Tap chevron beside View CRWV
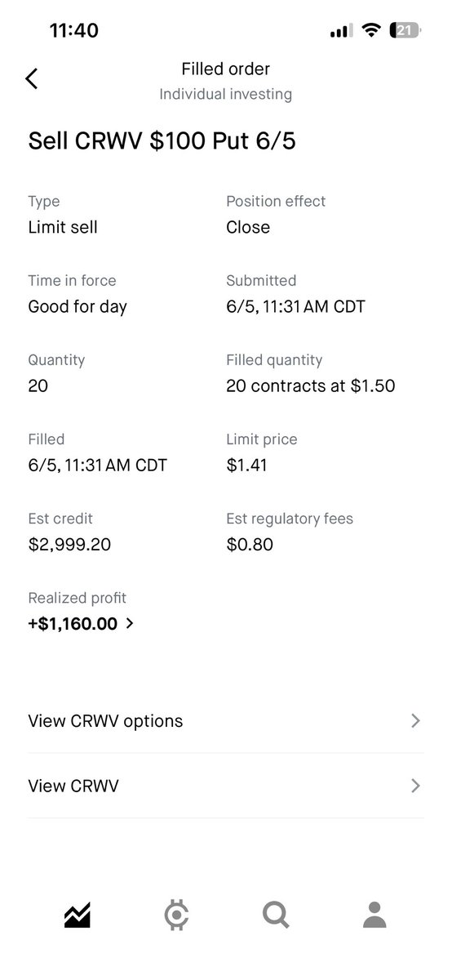This screenshot has height=980, width=452. click(416, 786)
